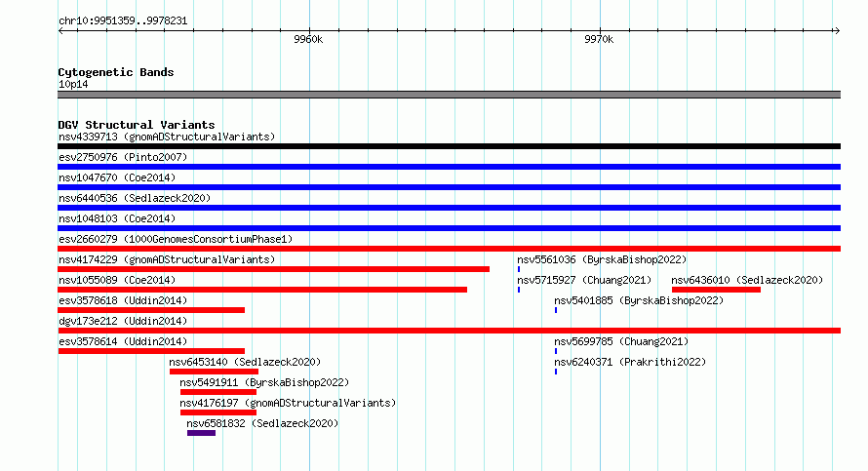Click the purple nsv6581832 bar
Screen dimensions: 868x471
(x=202, y=433)
